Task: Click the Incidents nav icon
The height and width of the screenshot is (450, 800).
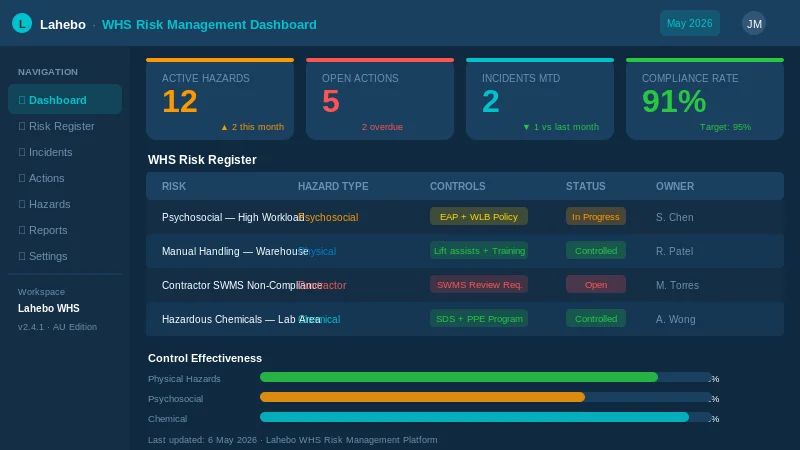Action: [21, 152]
